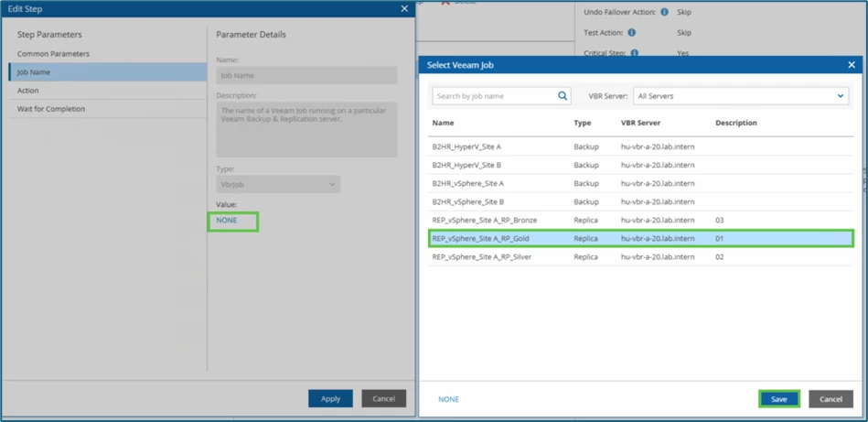
Task: Click the NONE value link
Action: 227,221
